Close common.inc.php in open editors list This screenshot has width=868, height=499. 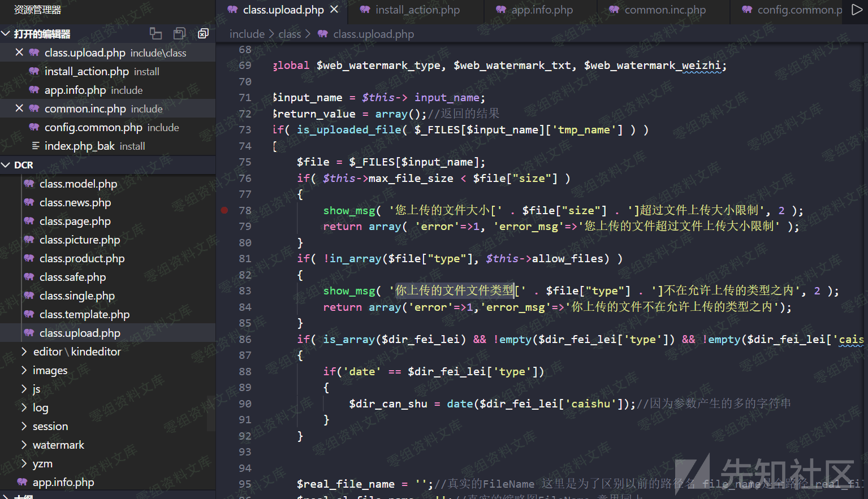click(19, 109)
